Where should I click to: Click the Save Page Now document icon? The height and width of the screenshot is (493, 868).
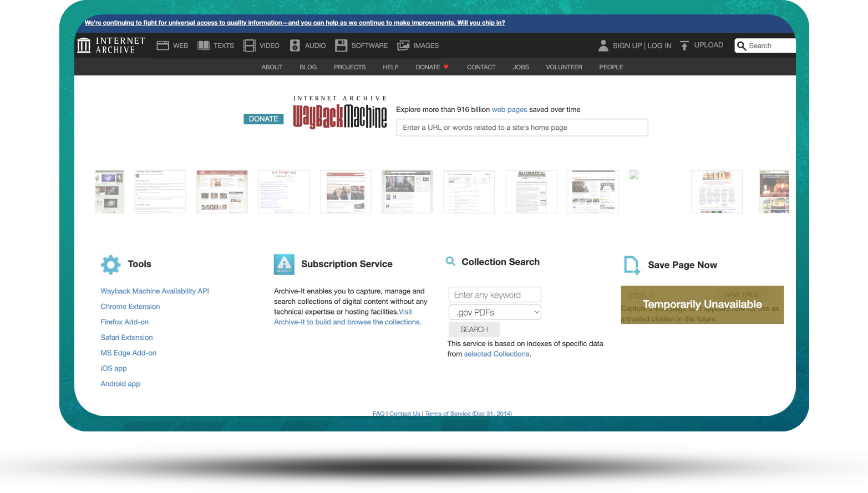[632, 265]
